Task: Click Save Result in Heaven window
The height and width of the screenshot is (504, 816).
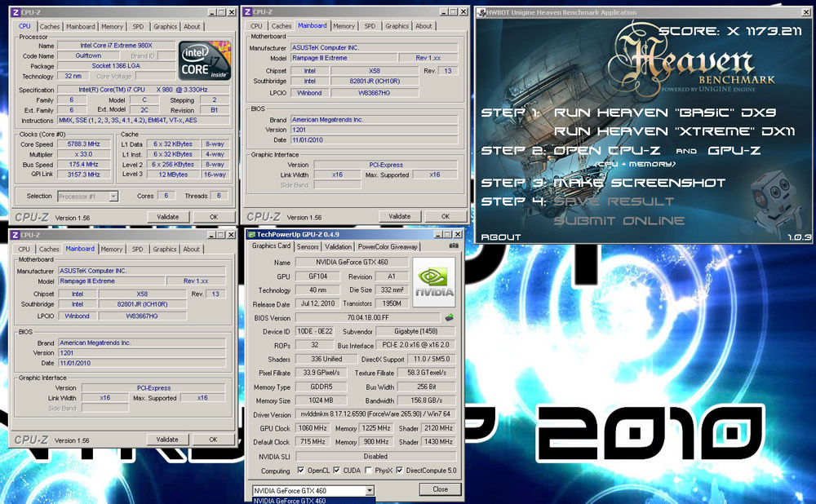Action: [x=614, y=201]
